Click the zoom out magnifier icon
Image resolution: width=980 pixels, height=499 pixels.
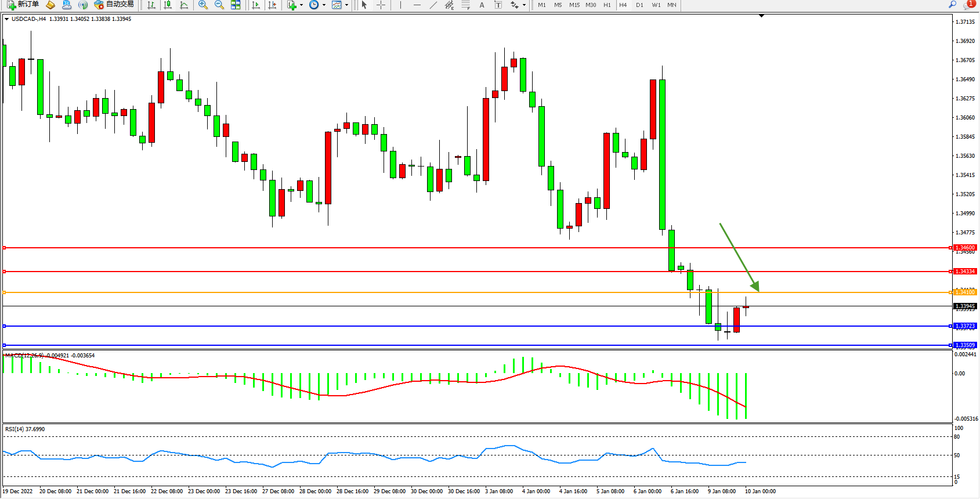click(x=219, y=5)
